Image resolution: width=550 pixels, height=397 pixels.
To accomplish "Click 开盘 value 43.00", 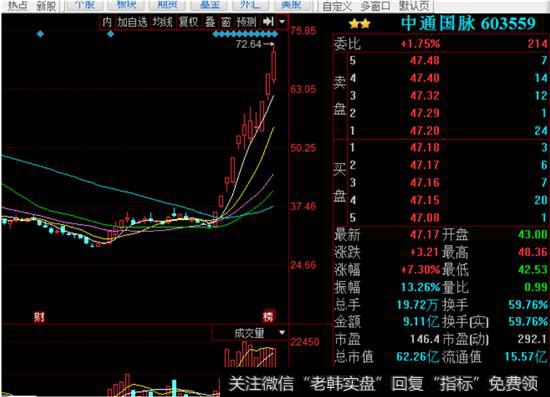I will [x=532, y=234].
